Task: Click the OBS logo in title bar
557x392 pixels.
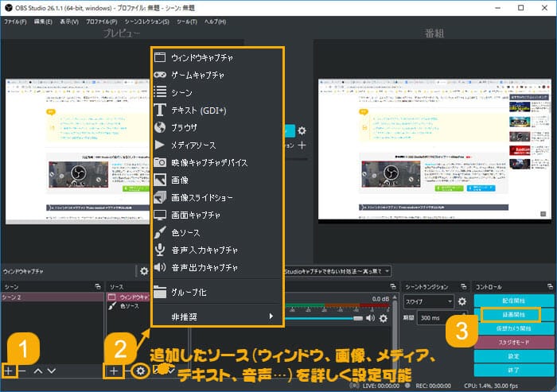Action: coord(8,7)
